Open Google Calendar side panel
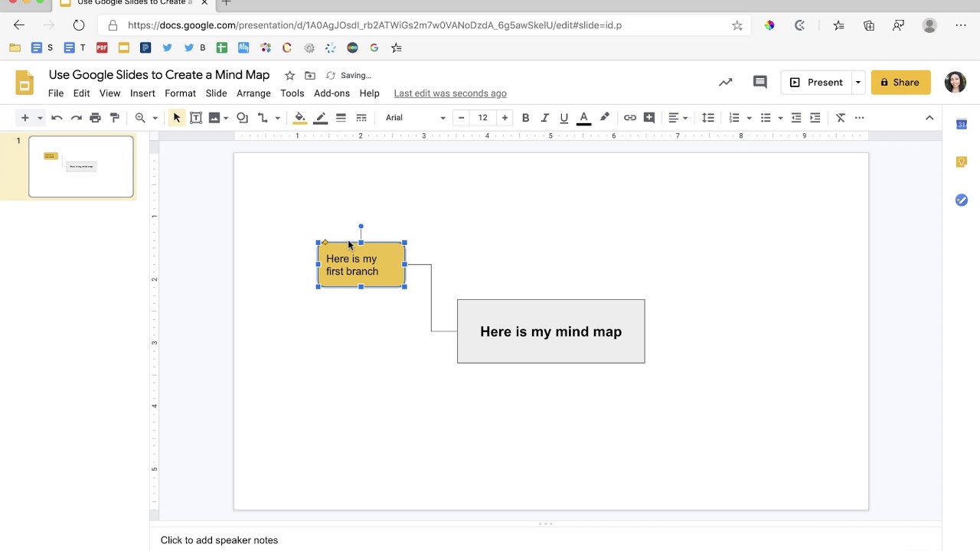 click(x=962, y=124)
